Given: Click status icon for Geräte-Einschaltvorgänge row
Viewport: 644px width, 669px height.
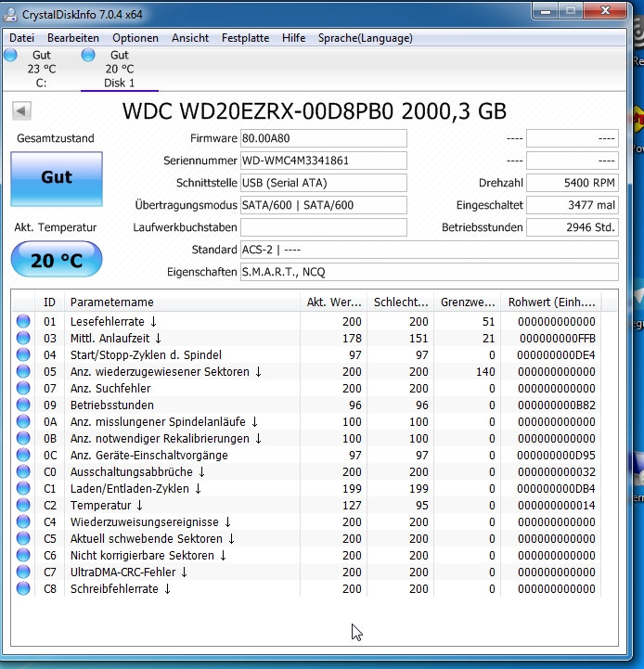Looking at the screenshot, I should click(23, 455).
